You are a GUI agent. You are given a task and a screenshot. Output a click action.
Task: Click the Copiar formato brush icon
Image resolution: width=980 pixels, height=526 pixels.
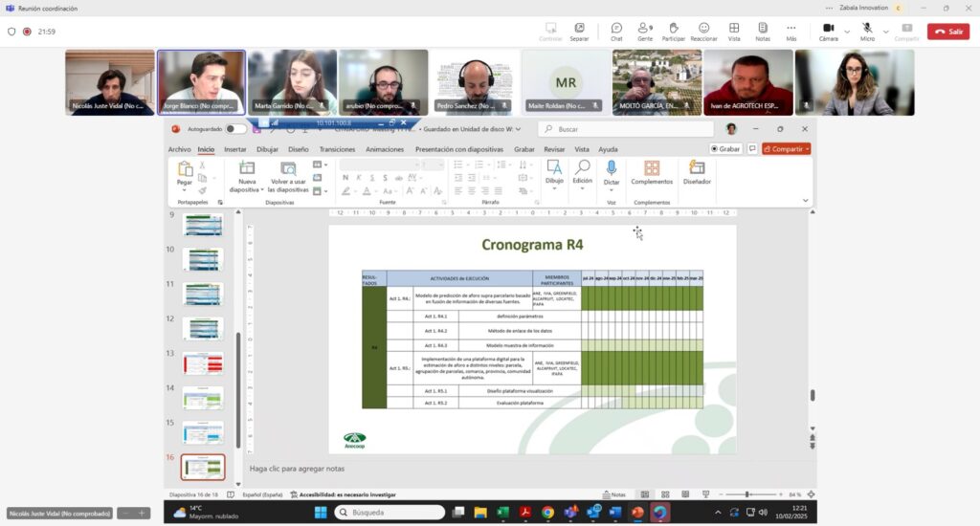[202, 190]
